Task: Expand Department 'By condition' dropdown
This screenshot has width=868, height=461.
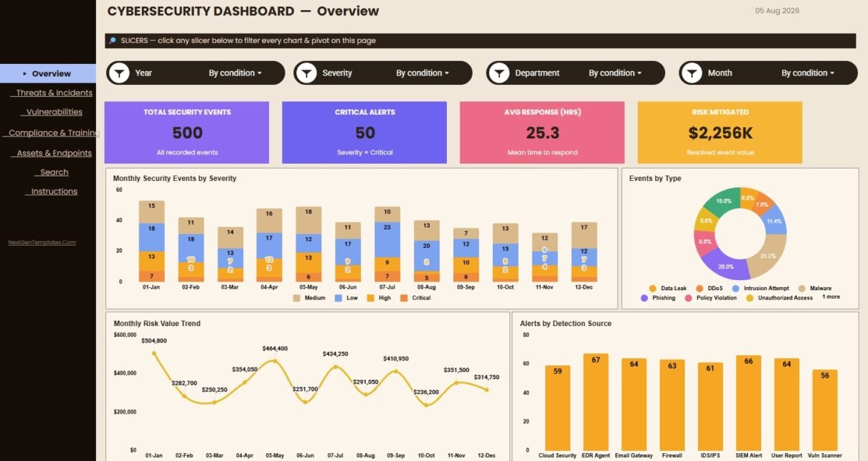Action: pyautogui.click(x=615, y=73)
